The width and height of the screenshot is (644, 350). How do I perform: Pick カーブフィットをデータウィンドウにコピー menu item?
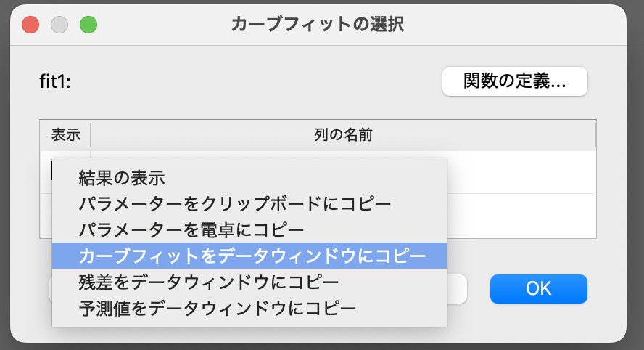(252, 256)
